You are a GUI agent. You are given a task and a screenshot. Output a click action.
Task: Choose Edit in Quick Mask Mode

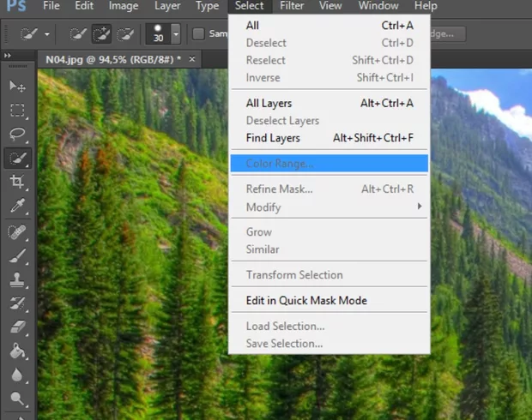[x=329, y=301]
